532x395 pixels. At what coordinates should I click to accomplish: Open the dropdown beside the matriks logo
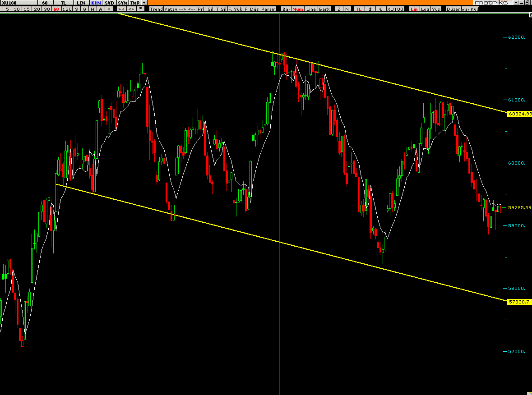[x=515, y=3]
